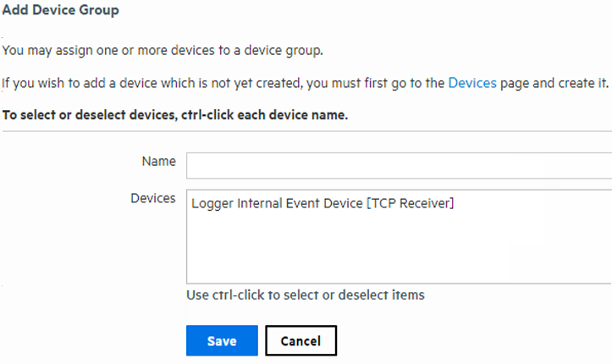Screen dimensions: 612x364
Task: Save the new device group
Action: pyautogui.click(x=222, y=341)
